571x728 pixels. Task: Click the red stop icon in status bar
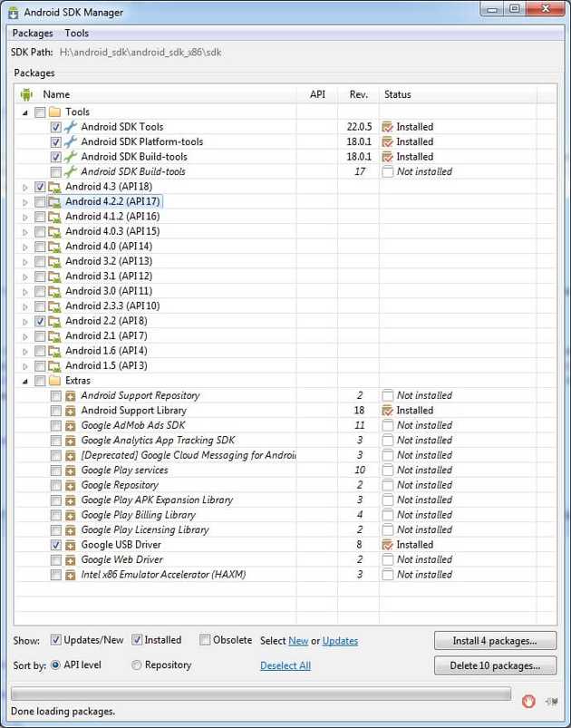click(528, 701)
